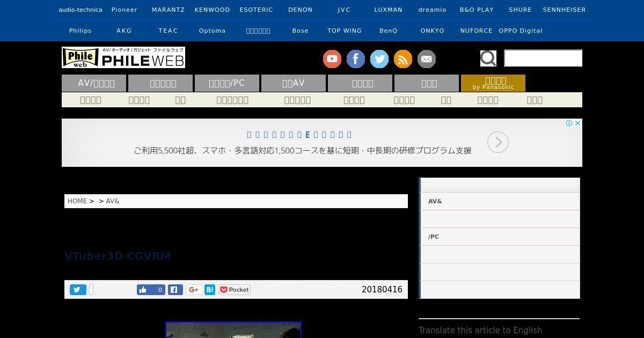The height and width of the screenshot is (338, 644).
Task: Click the ad banner headline text
Action: click(299, 135)
